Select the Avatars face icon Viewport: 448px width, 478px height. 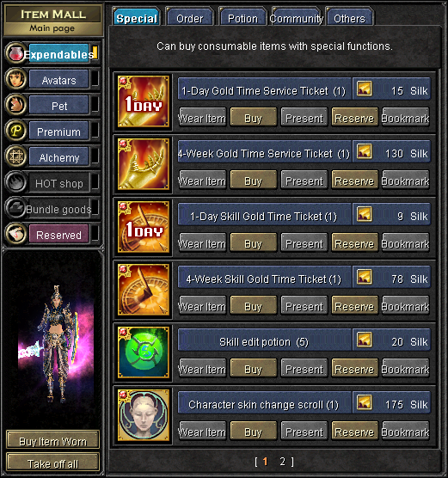tap(15, 79)
